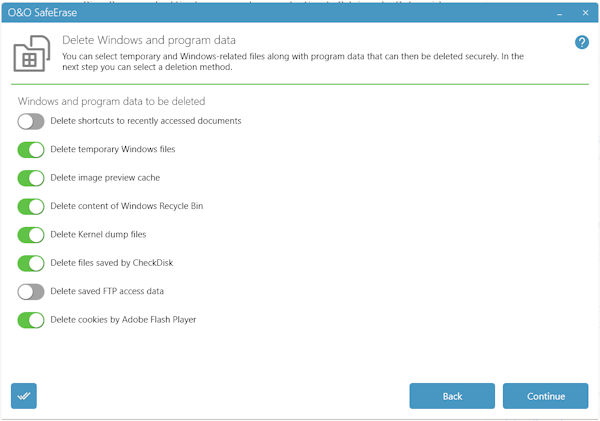Turn off Delete image preview cache

tap(31, 178)
